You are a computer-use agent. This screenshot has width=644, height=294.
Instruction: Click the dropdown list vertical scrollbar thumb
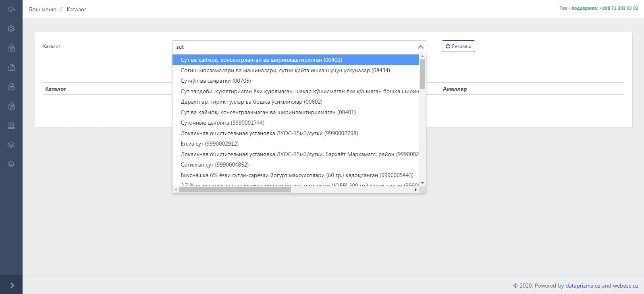[x=422, y=74]
